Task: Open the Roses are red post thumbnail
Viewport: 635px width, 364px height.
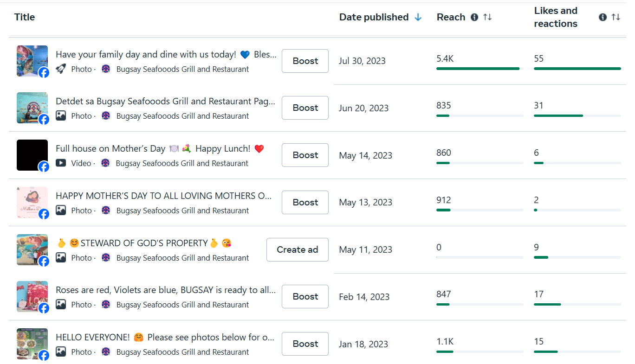Action: [x=32, y=296]
